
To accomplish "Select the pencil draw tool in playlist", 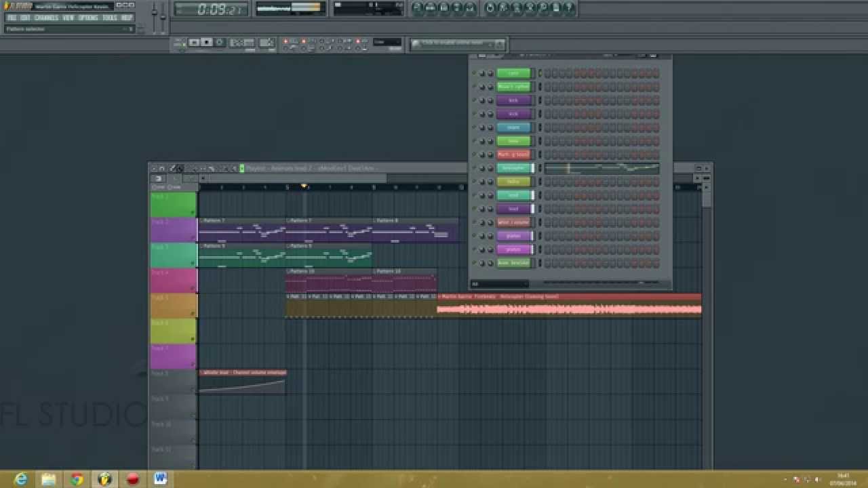I will click(x=172, y=168).
